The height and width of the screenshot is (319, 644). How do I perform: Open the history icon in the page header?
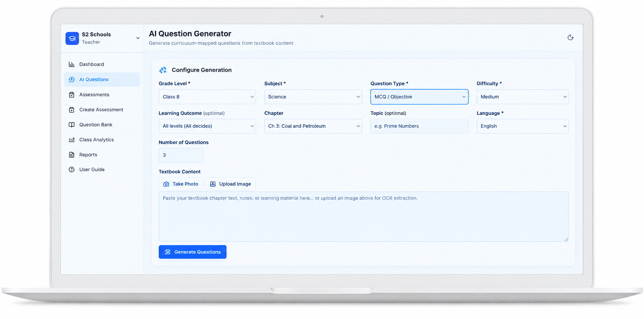point(570,37)
